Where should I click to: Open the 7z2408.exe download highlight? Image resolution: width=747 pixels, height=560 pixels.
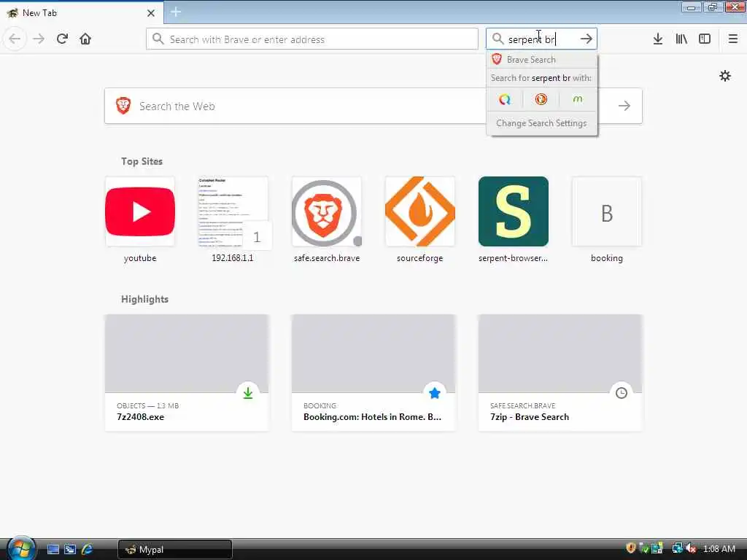pos(187,373)
